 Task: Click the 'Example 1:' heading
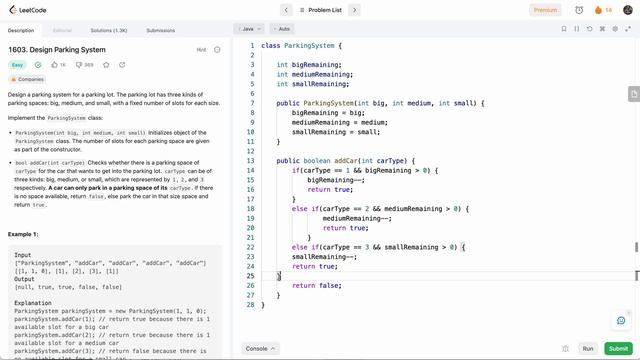click(x=23, y=234)
